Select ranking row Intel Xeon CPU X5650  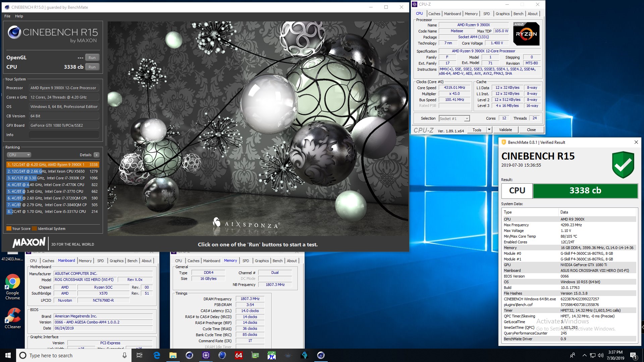[x=53, y=171]
